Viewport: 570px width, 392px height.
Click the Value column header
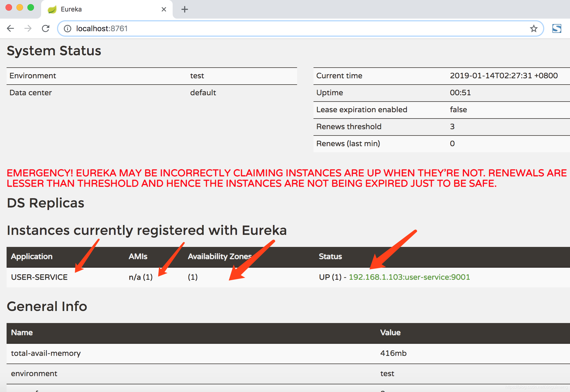[x=390, y=333]
